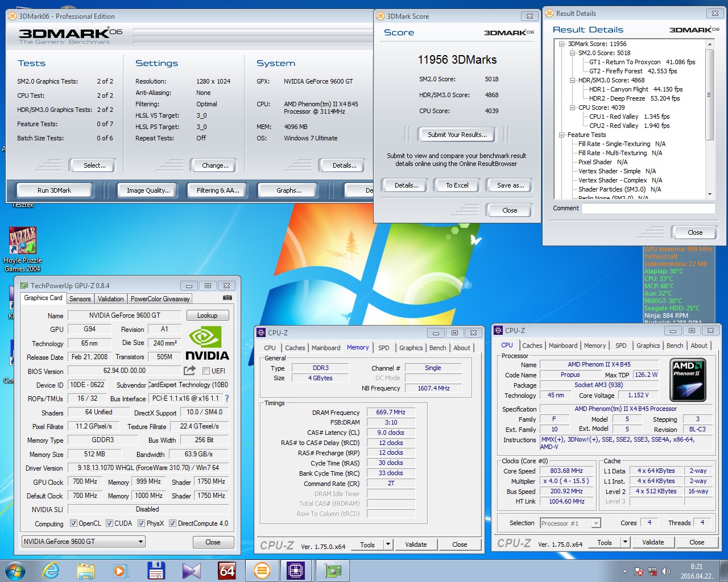Launch Internet Explorer from the taskbar
The image size is (728, 582).
point(51,570)
